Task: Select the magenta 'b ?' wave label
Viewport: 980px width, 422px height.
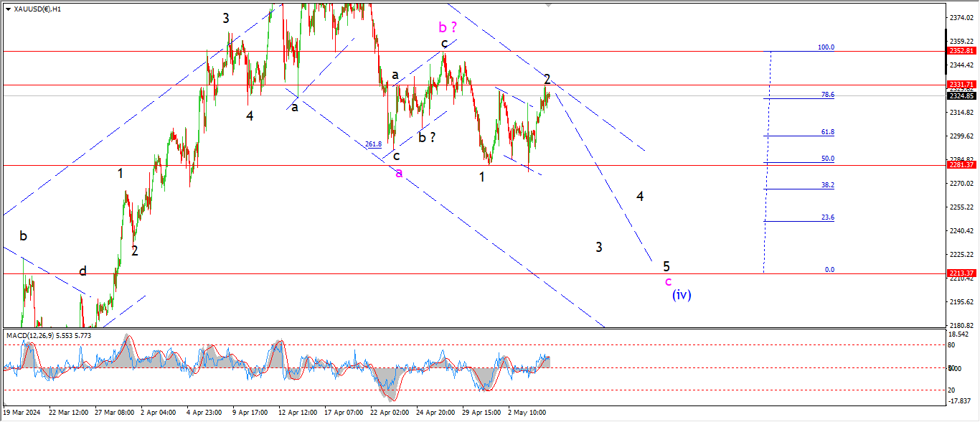Action: [x=448, y=27]
